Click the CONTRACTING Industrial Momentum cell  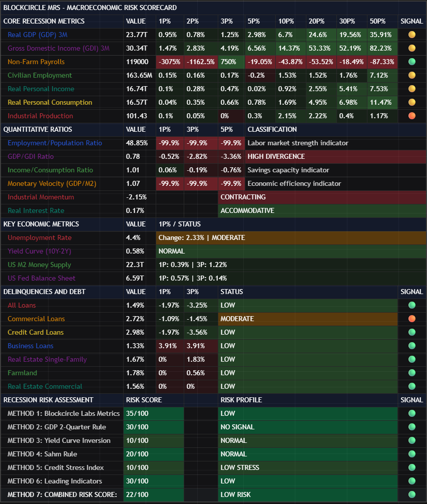coord(243,197)
